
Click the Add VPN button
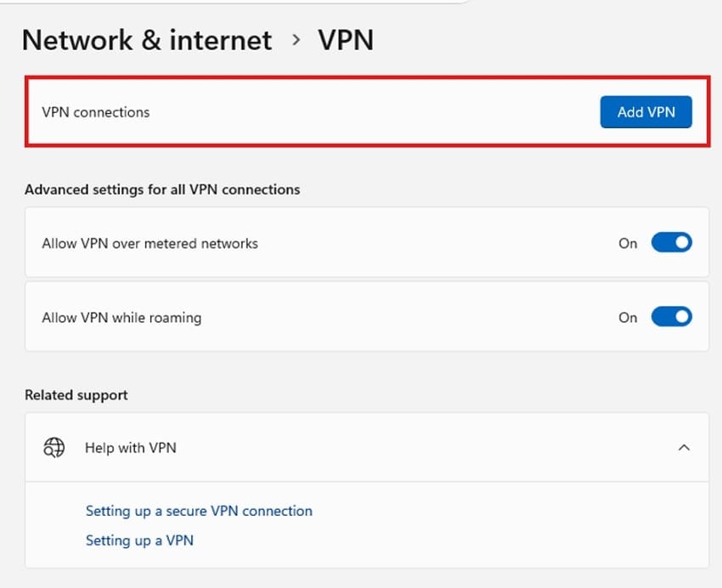(x=646, y=112)
